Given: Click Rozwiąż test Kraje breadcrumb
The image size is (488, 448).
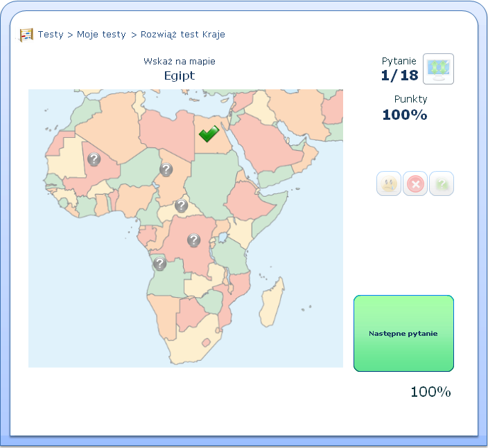Looking at the screenshot, I should (x=182, y=34).
